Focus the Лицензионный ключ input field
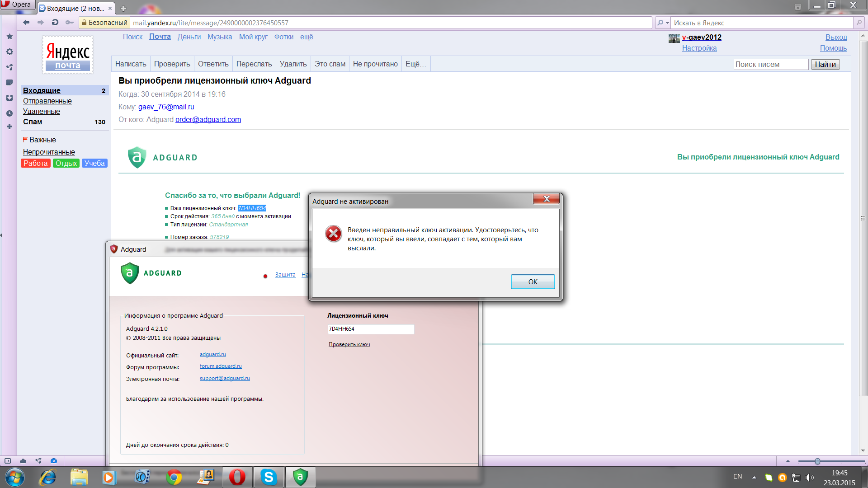This screenshot has width=868, height=488. tap(371, 329)
